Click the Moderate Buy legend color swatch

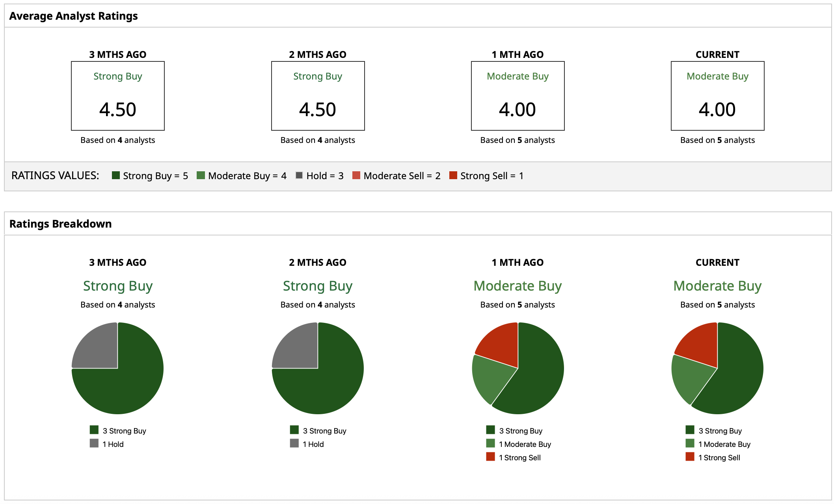point(201,175)
